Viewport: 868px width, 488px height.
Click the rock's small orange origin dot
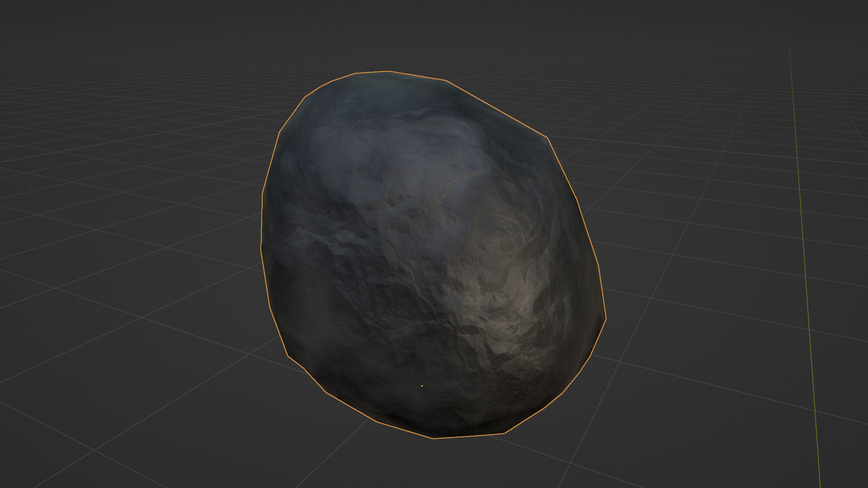click(x=422, y=386)
